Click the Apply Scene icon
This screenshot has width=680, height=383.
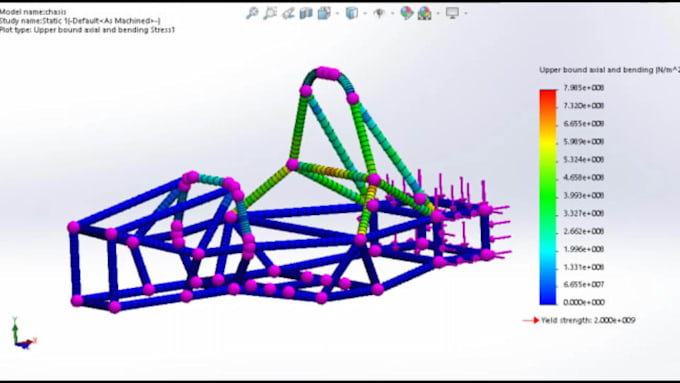click(425, 13)
